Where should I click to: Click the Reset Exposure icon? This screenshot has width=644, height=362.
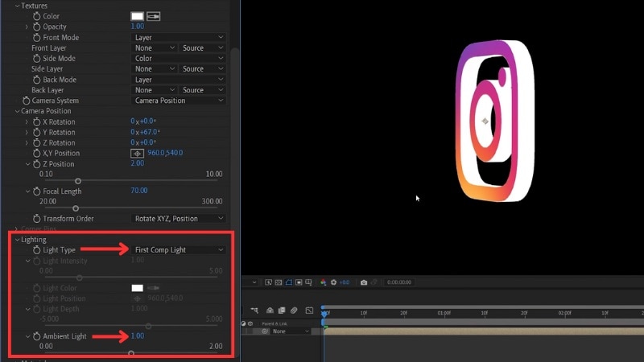tap(333, 282)
